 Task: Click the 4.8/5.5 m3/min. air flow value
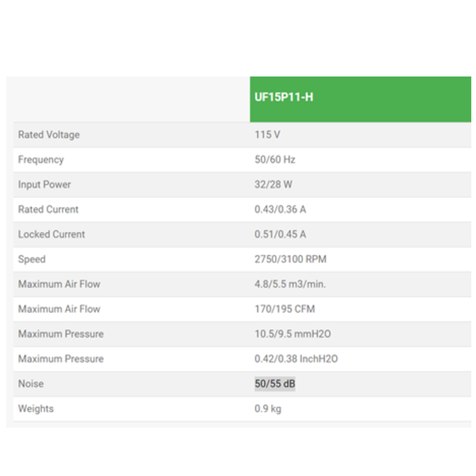click(290, 284)
